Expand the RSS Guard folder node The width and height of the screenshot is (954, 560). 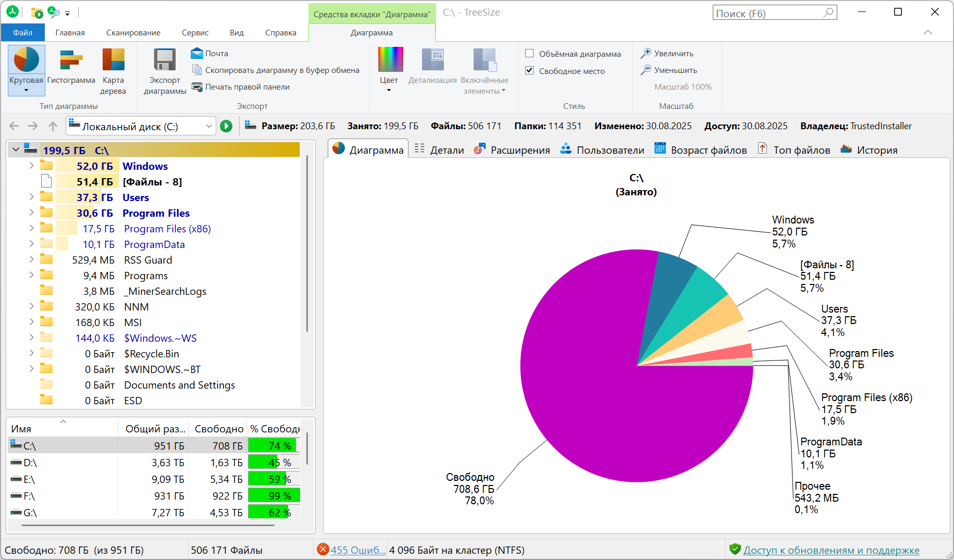point(31,259)
